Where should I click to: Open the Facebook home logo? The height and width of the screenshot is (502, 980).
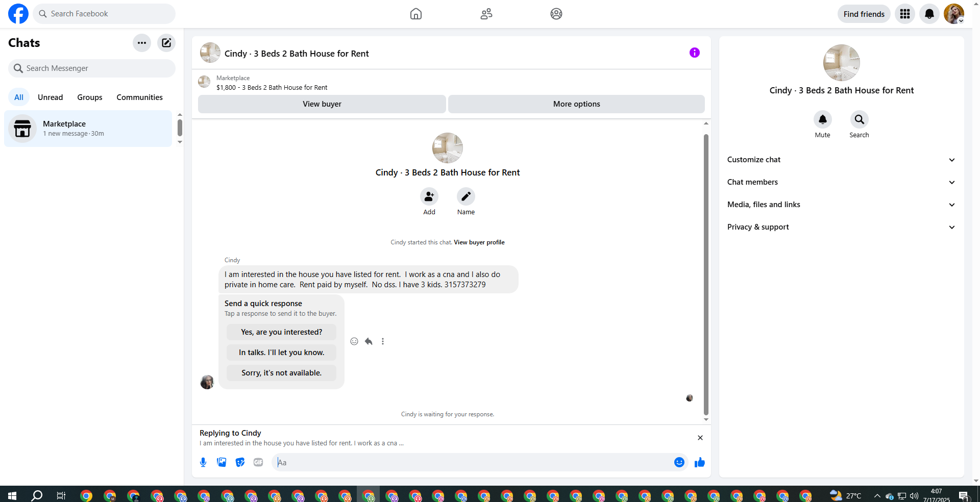tap(18, 14)
